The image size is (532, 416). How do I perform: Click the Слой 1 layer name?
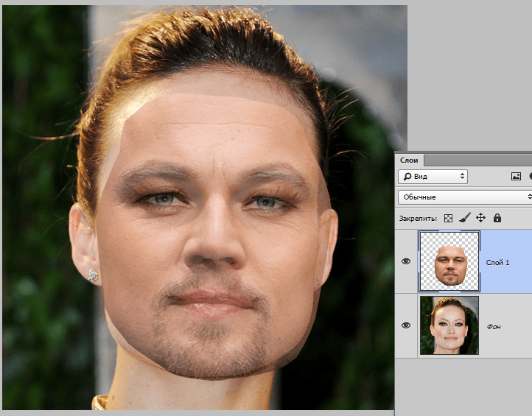[497, 262]
